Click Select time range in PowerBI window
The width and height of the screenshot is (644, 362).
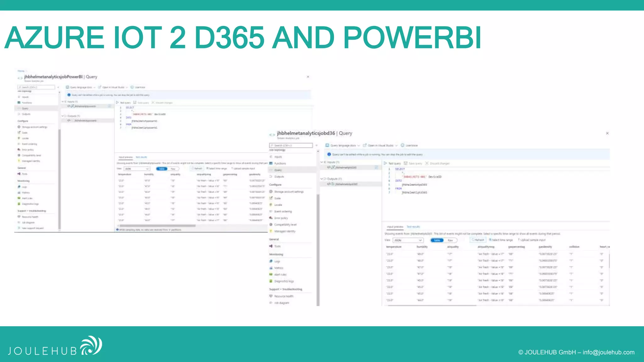(x=217, y=169)
